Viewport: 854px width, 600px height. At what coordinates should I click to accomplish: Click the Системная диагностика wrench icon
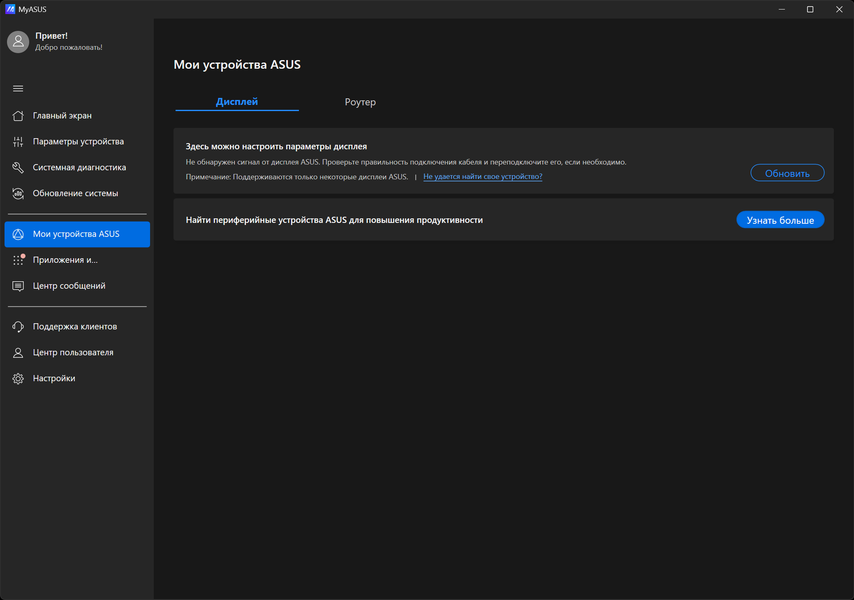[x=18, y=168]
